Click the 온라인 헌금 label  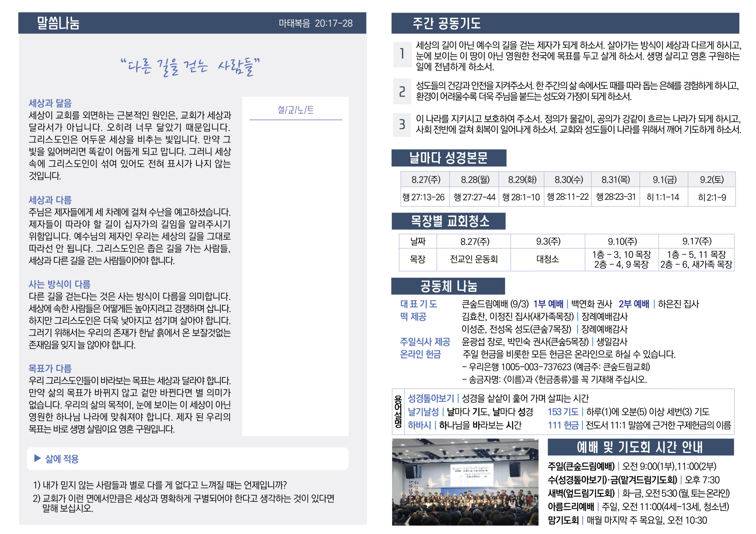tap(421, 354)
